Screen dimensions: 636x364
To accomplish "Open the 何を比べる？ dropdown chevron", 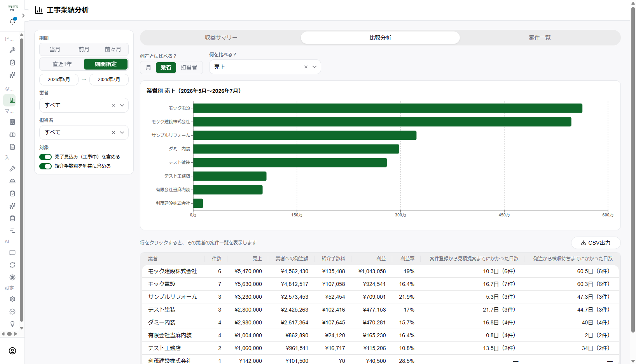I will point(315,67).
